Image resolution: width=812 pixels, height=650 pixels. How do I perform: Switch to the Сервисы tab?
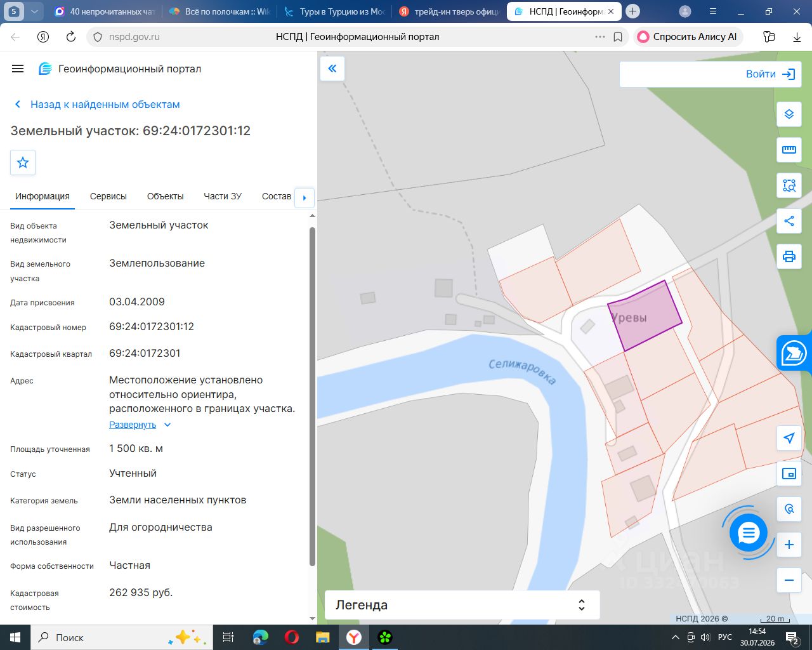tap(108, 196)
